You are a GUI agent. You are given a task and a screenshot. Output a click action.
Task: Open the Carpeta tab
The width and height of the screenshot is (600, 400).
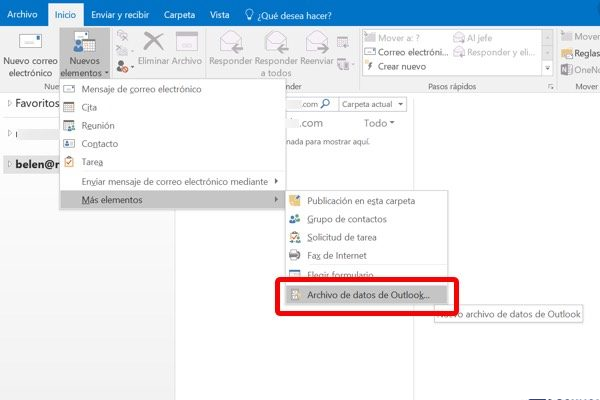tap(179, 15)
